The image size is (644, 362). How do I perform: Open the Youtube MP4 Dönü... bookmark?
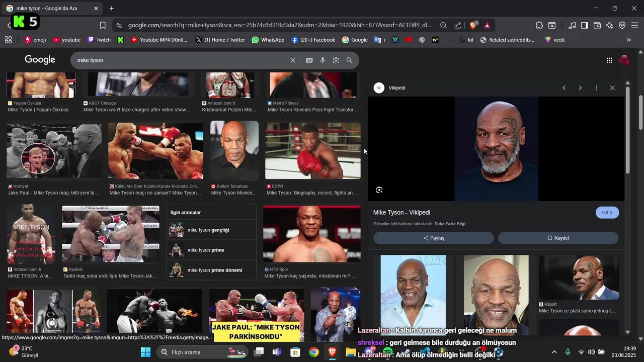(x=159, y=40)
